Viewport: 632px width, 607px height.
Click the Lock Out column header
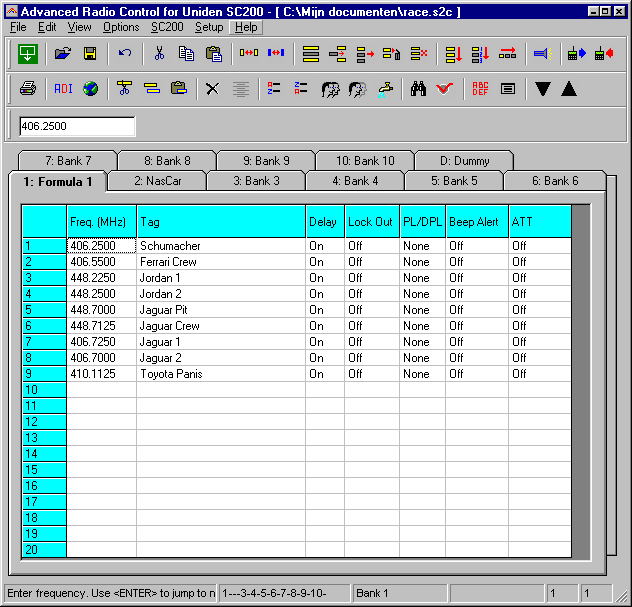point(372,221)
